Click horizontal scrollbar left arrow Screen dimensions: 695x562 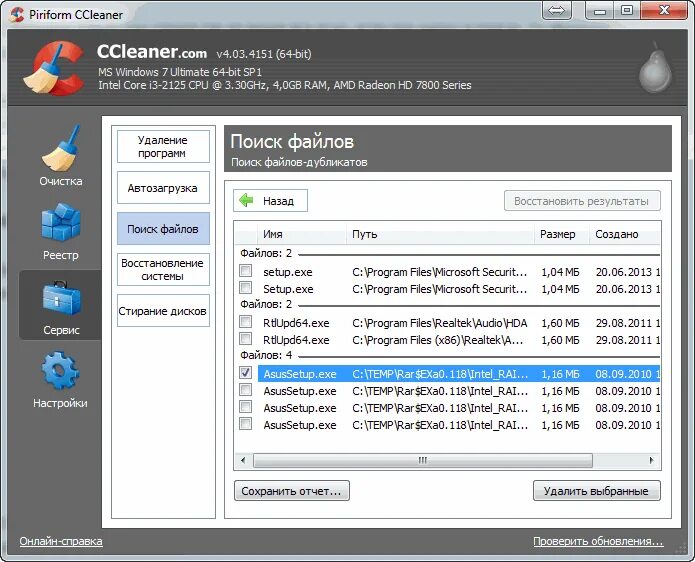click(x=243, y=460)
